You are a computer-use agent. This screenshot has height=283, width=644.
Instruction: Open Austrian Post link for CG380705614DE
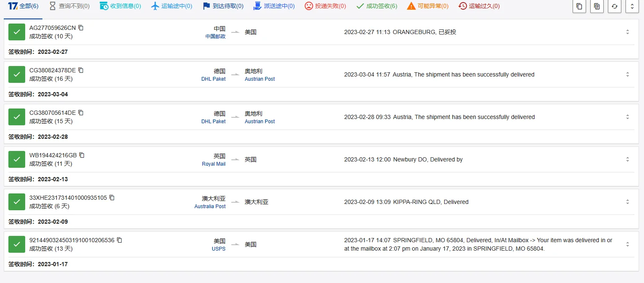[260, 122]
